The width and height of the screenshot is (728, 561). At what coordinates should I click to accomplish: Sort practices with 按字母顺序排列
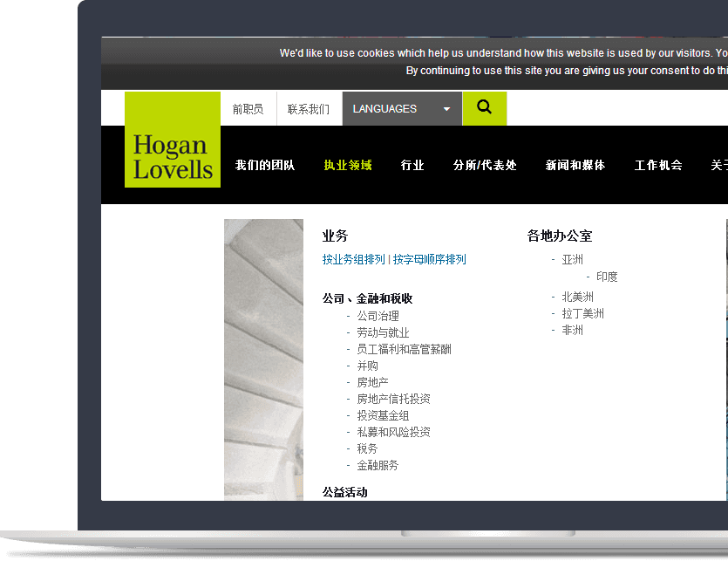point(430,259)
